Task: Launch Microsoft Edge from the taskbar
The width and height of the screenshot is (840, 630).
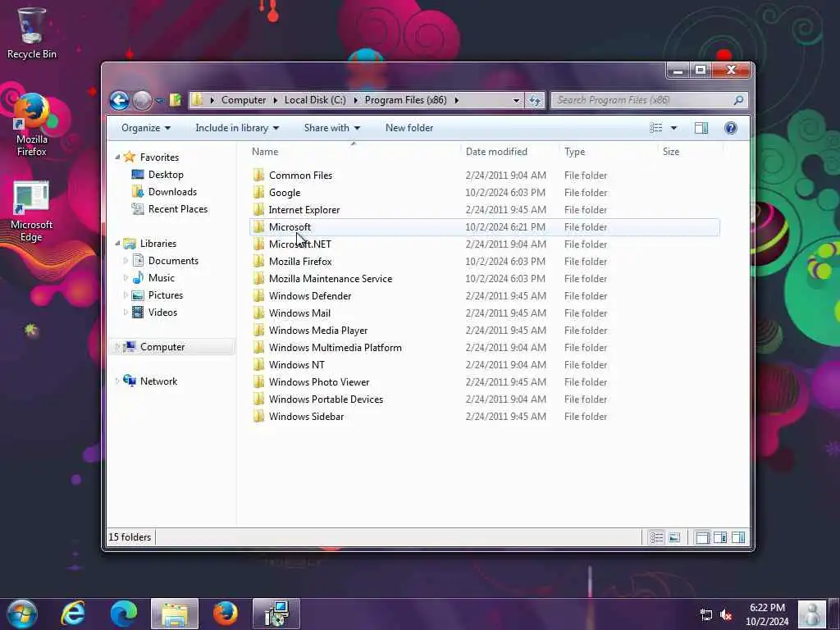Action: (124, 614)
